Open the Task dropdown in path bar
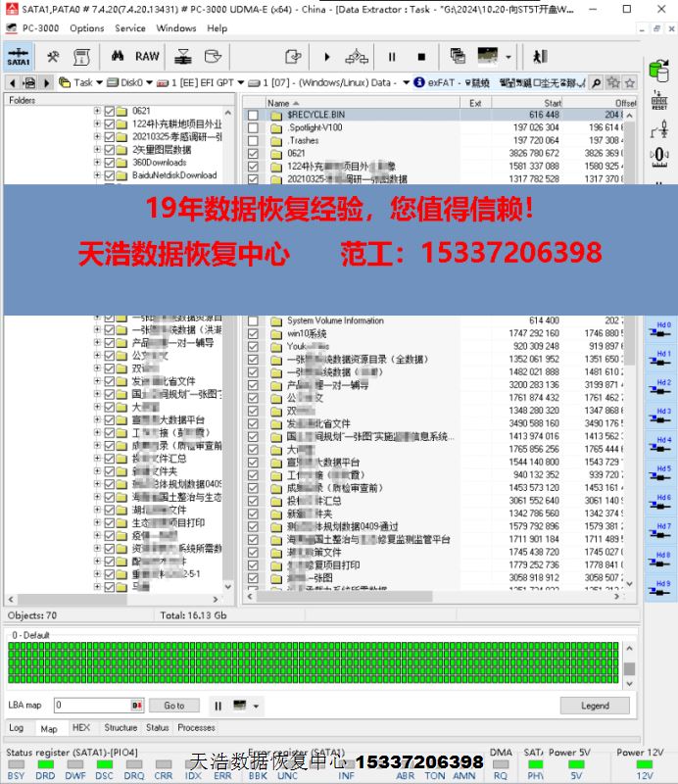 79,82
